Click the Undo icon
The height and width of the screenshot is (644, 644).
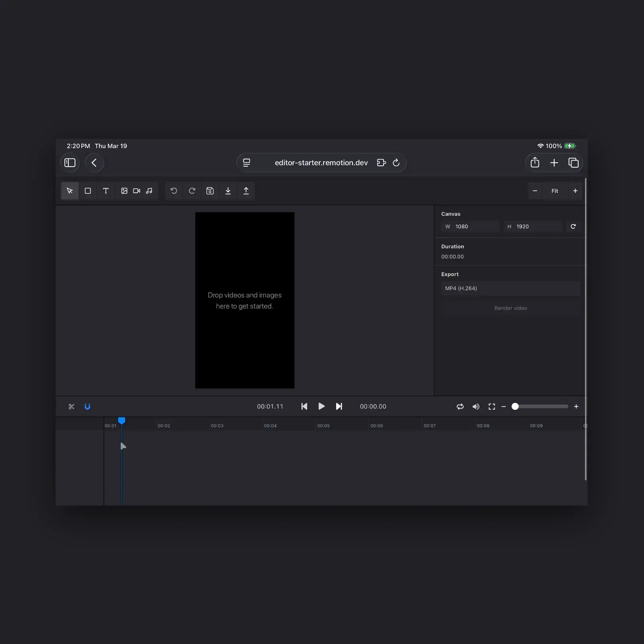(x=173, y=191)
